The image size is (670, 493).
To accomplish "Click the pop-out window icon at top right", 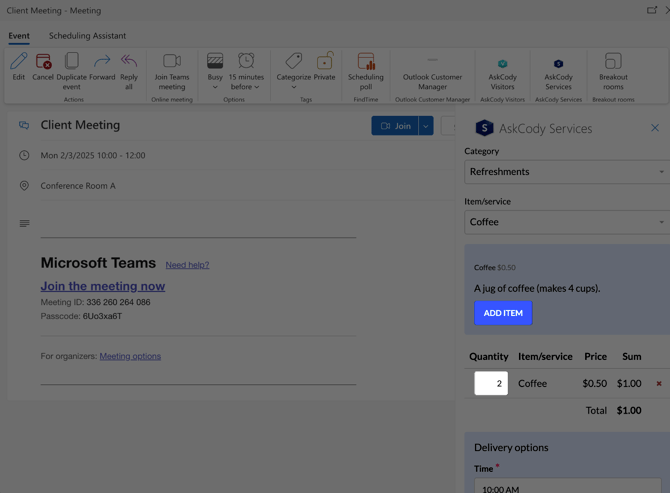I will (x=652, y=10).
